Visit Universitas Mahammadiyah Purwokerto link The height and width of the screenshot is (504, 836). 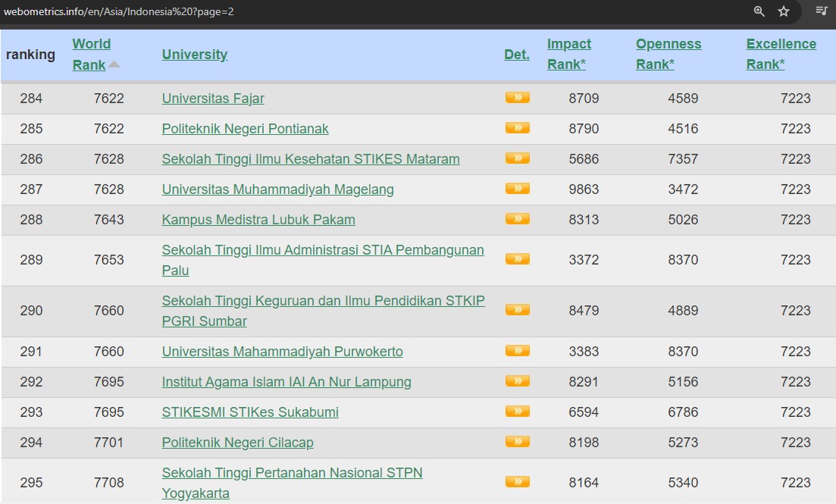[x=282, y=352]
